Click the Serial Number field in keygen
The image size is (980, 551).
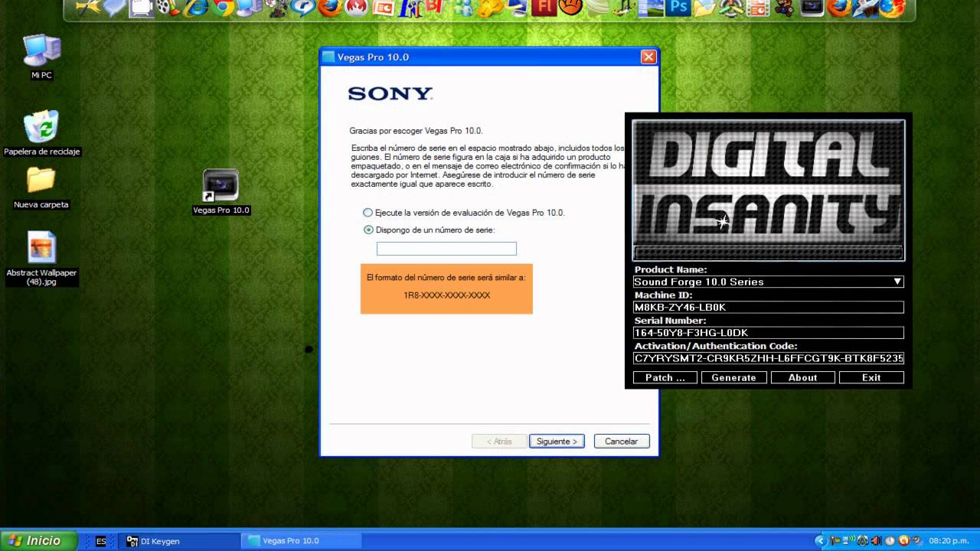click(x=769, y=333)
